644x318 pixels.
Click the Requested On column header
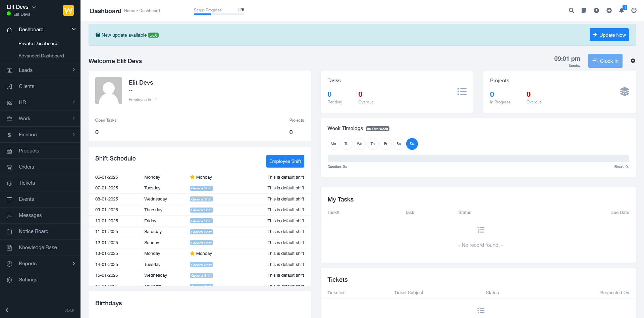pyautogui.click(x=615, y=293)
